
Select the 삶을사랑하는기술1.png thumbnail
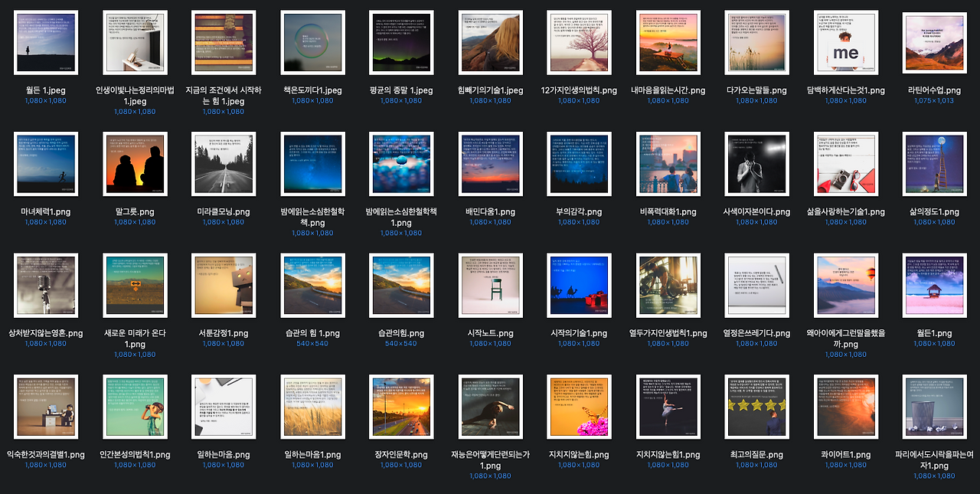click(x=845, y=165)
